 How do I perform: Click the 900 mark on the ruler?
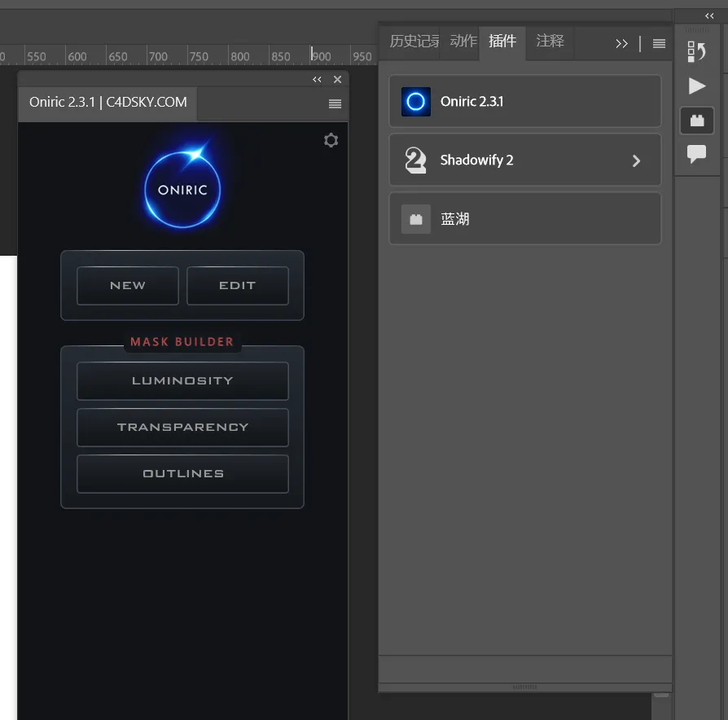pos(322,57)
